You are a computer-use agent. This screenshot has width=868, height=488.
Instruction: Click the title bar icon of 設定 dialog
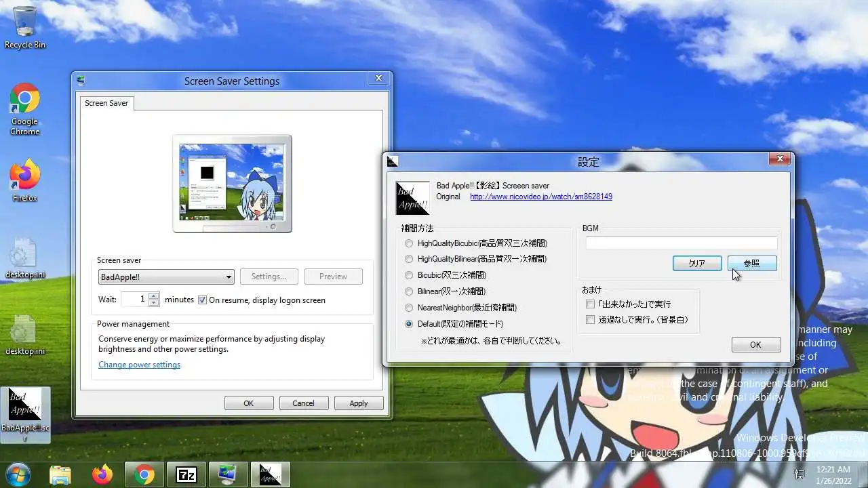click(392, 161)
